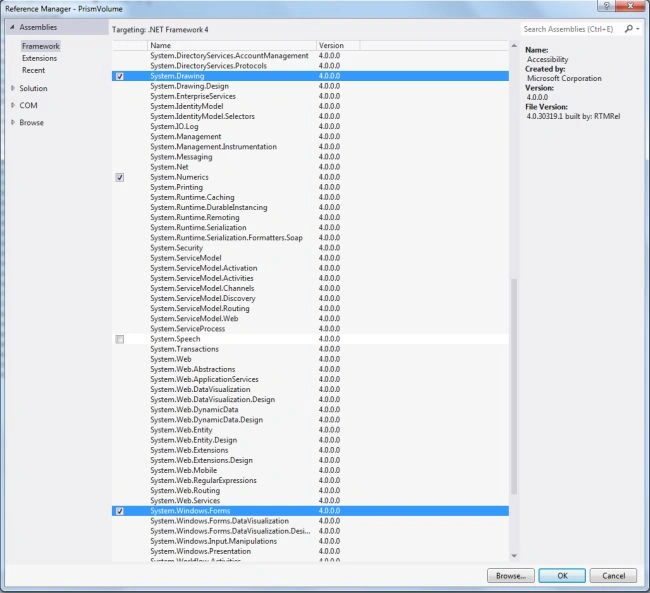This screenshot has height=593, width=650.
Task: Select System.Windows.Forms.DataVisualization row
Action: click(x=310, y=521)
